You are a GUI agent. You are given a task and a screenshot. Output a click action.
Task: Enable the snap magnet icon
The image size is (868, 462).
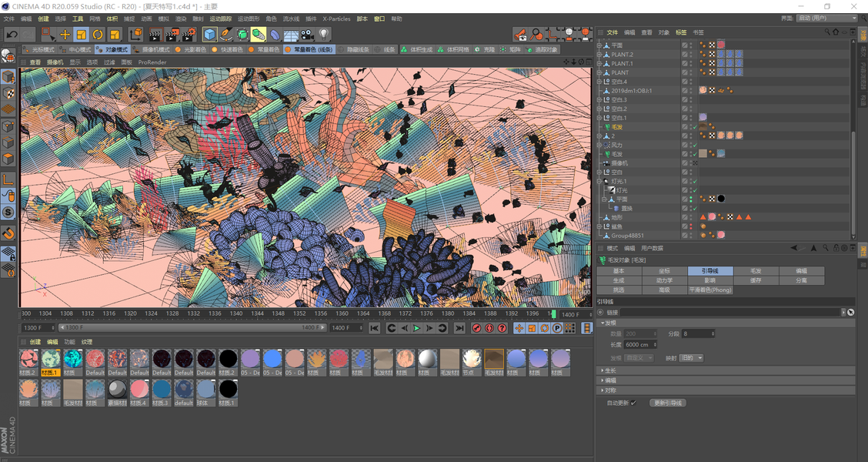pyautogui.click(x=8, y=233)
